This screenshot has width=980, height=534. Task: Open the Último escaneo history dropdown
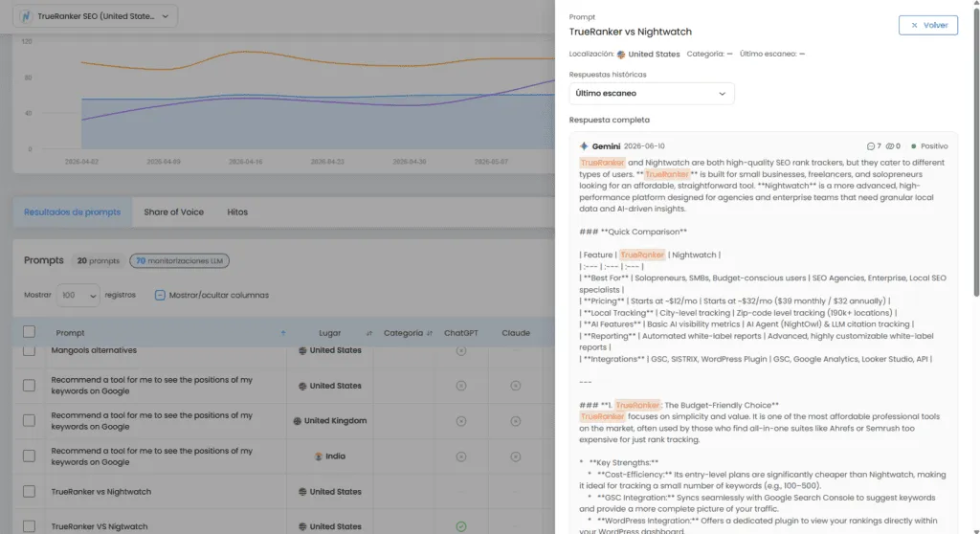click(651, 93)
